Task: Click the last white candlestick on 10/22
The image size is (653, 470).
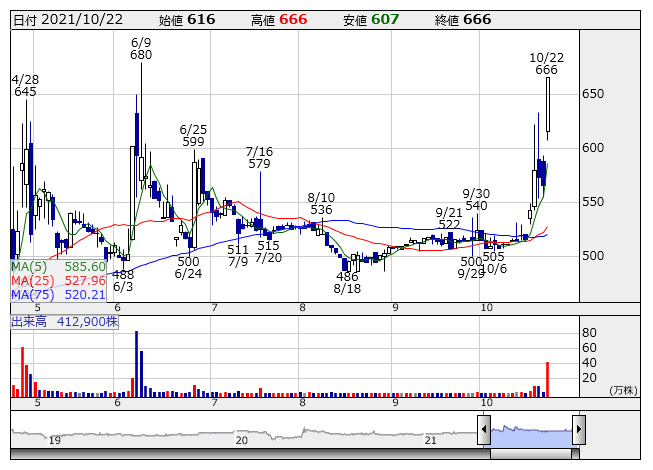Action: [x=548, y=104]
